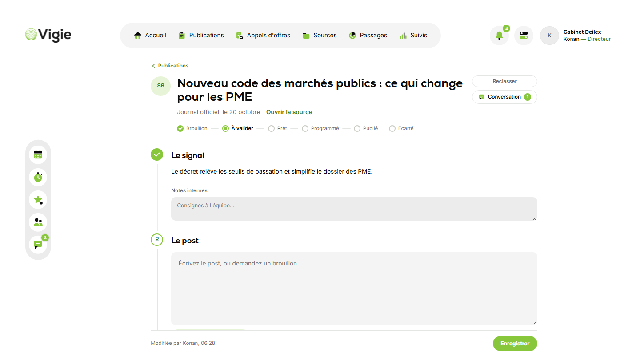Open the Conversation button

point(504,97)
